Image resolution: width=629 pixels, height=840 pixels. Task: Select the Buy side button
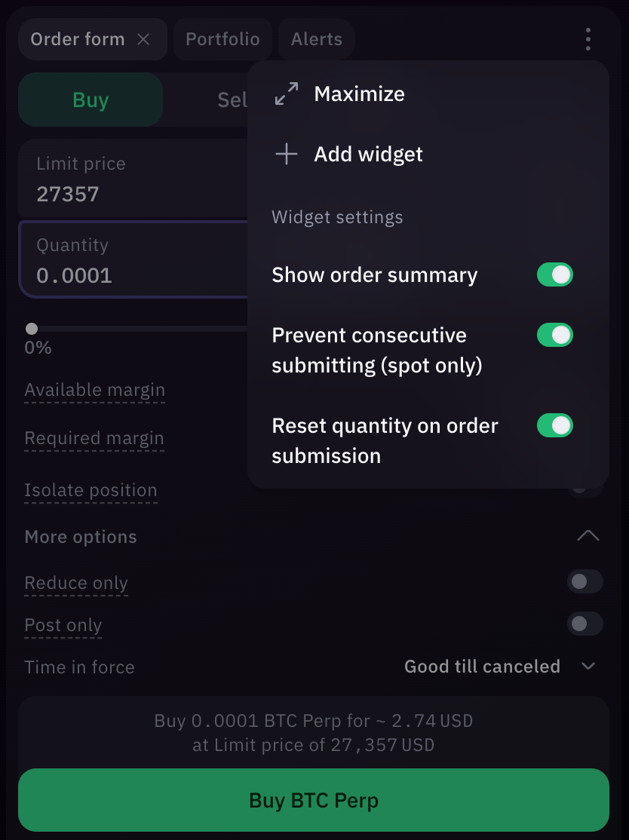(x=90, y=99)
